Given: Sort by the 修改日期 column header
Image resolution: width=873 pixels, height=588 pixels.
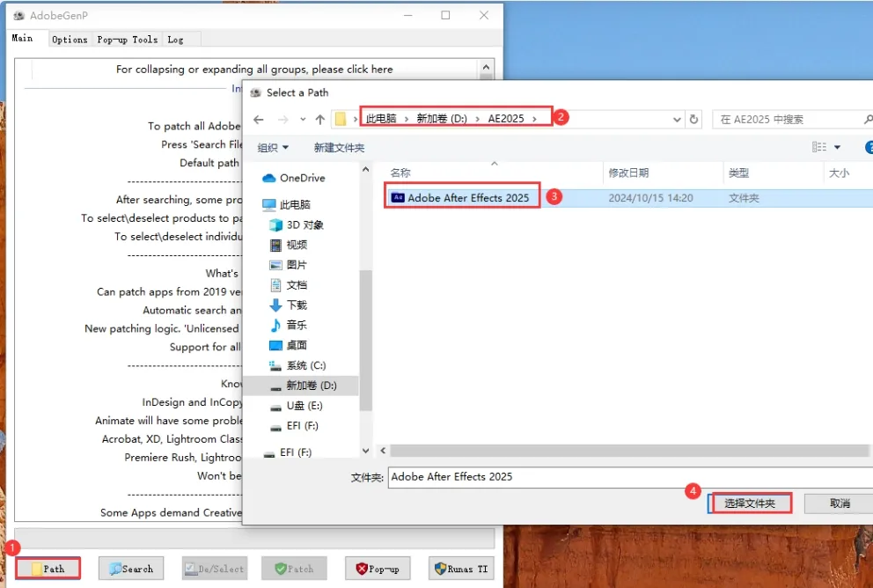Looking at the screenshot, I should click(x=628, y=173).
